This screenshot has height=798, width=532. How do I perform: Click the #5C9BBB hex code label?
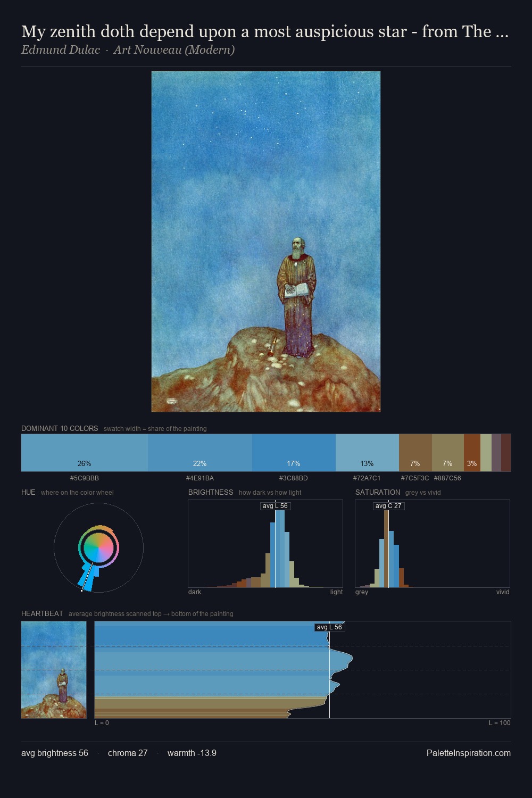point(85,478)
